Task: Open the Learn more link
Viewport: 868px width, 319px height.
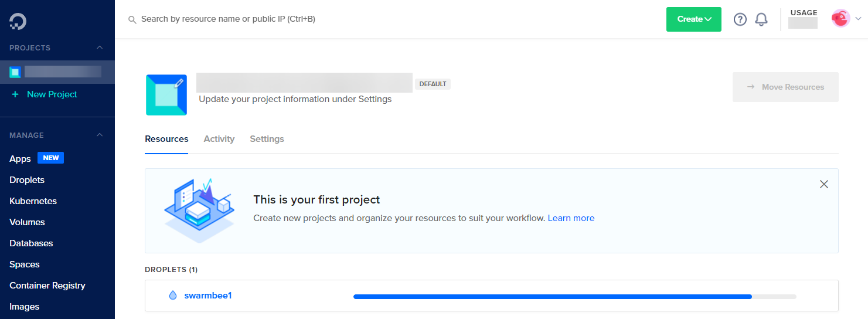Action: coord(571,218)
